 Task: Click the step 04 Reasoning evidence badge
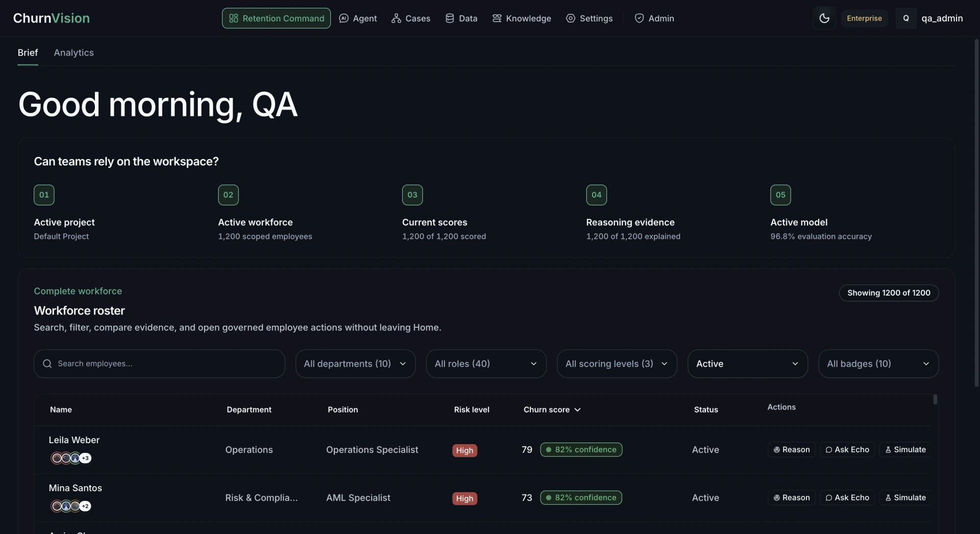click(x=596, y=195)
